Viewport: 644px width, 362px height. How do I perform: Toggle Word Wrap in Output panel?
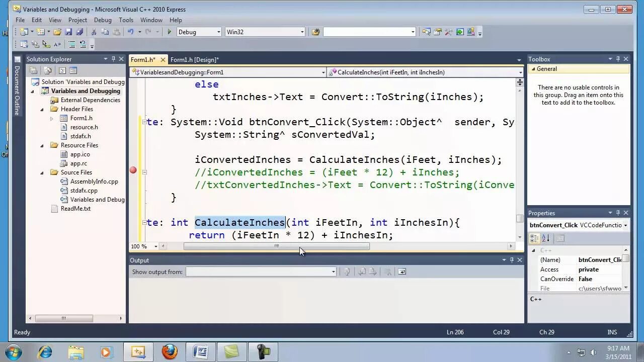click(402, 271)
